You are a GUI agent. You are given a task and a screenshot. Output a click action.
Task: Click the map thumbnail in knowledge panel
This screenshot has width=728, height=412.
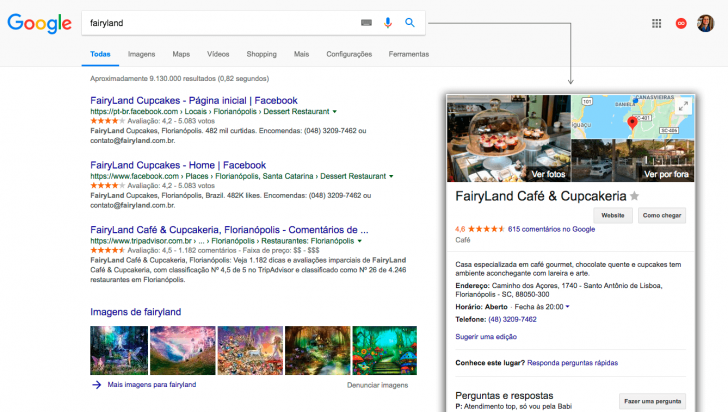pos(633,117)
